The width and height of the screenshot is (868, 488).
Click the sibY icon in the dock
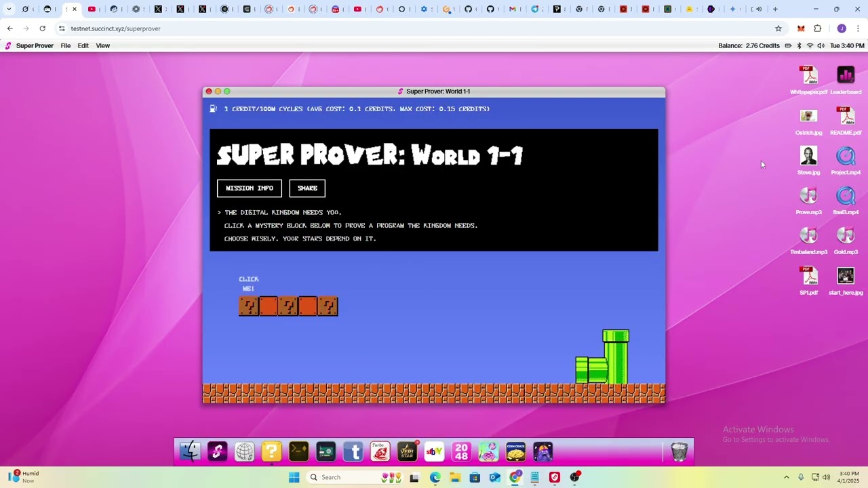435,451
